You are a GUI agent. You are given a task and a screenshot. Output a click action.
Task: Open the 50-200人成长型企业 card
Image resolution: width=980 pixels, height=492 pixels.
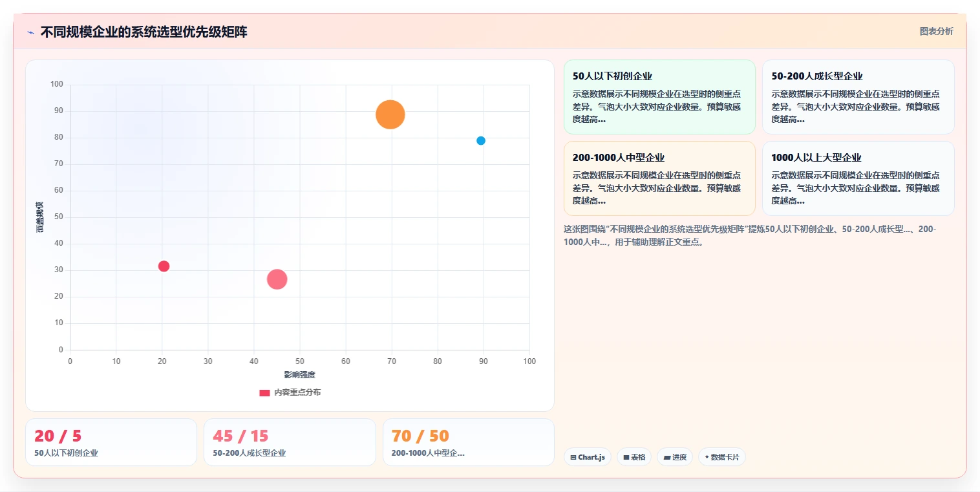point(858,97)
